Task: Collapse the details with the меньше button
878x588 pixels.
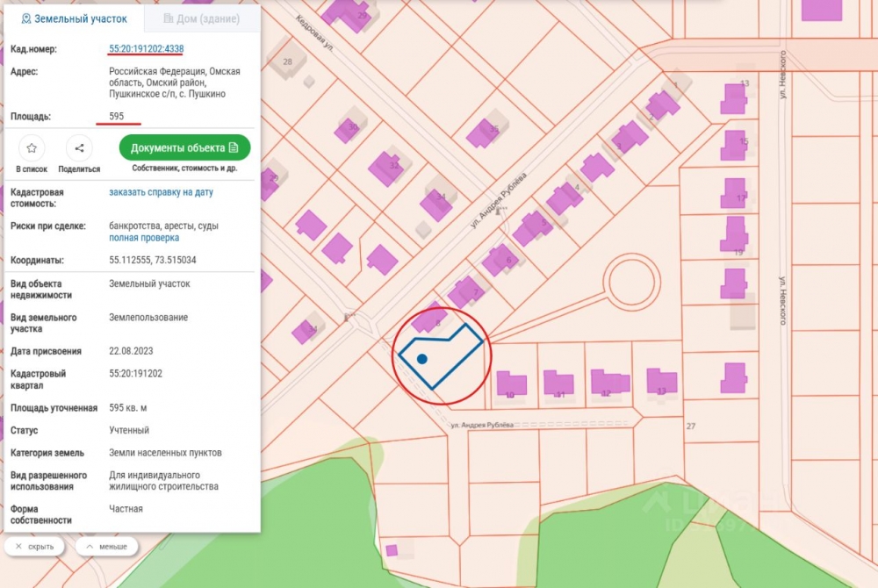Action: click(x=106, y=547)
